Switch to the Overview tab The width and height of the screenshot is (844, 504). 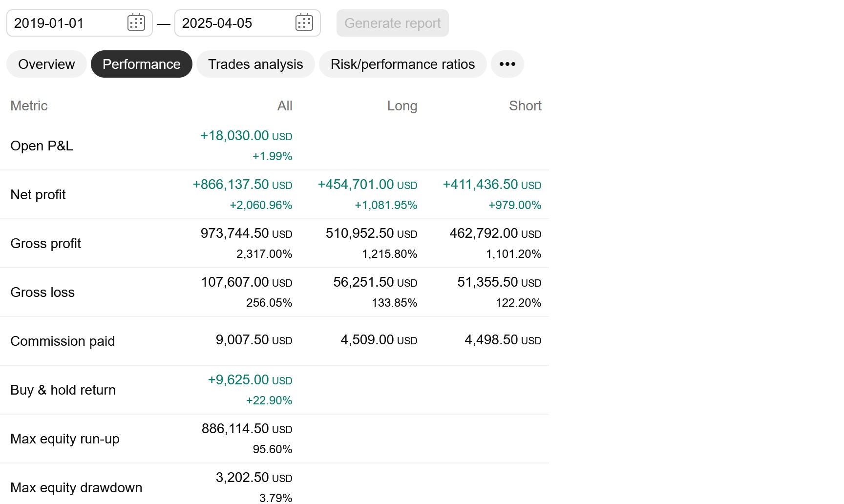(46, 64)
